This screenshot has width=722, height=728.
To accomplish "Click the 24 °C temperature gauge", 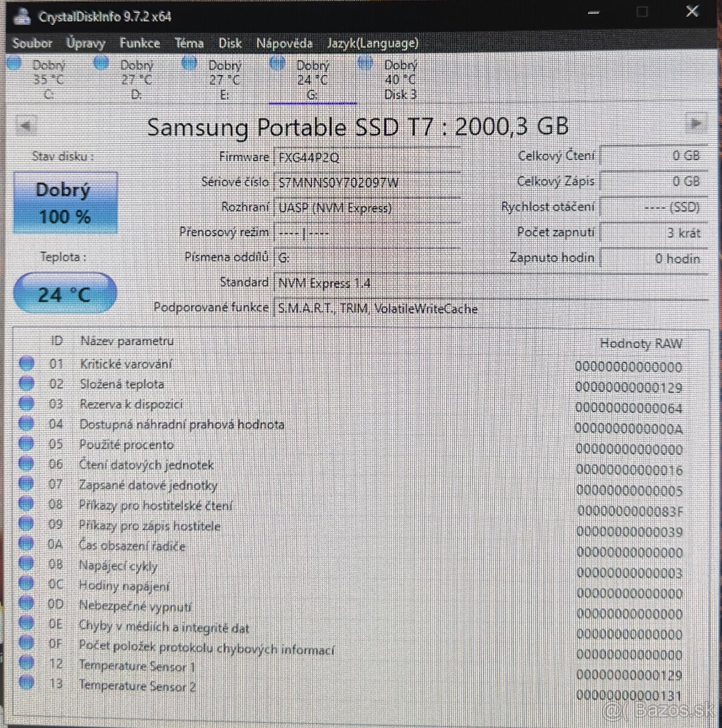I will click(x=64, y=293).
